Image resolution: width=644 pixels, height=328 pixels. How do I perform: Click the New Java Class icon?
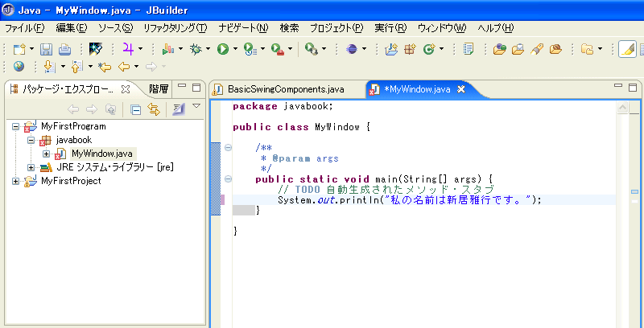pos(428,50)
